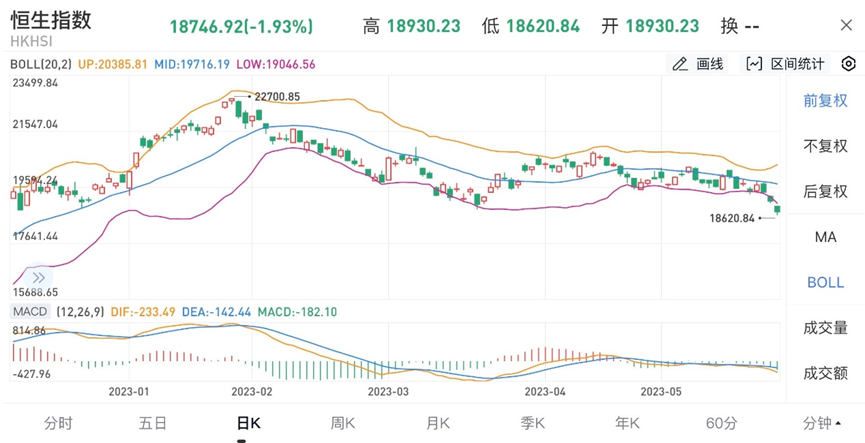Click the 恒生指数 title

[x=51, y=19]
